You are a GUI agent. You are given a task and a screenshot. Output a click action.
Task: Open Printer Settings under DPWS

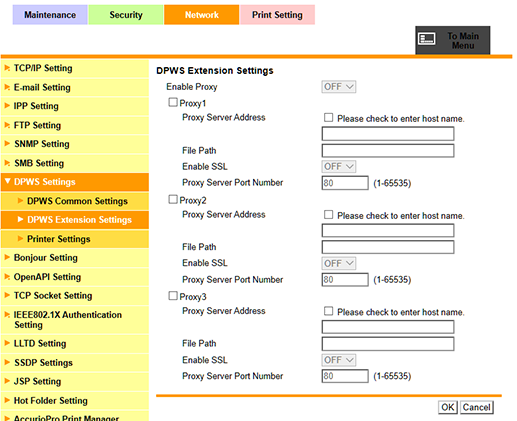pos(75,239)
